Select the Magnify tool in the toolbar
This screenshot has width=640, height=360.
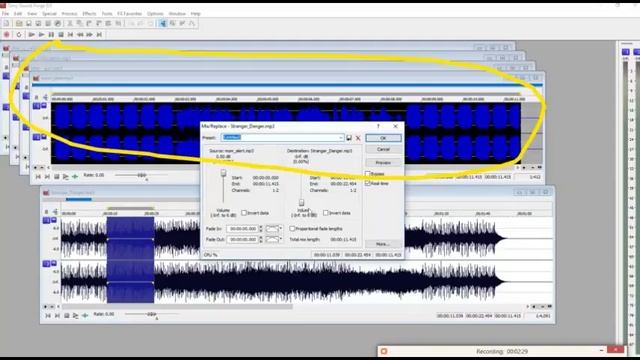click(x=173, y=24)
